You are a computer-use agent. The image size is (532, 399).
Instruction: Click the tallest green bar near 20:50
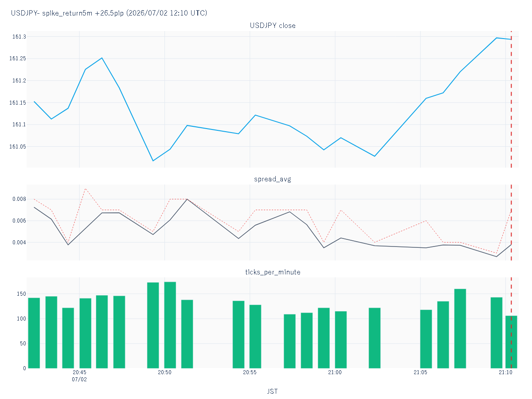coord(170,325)
